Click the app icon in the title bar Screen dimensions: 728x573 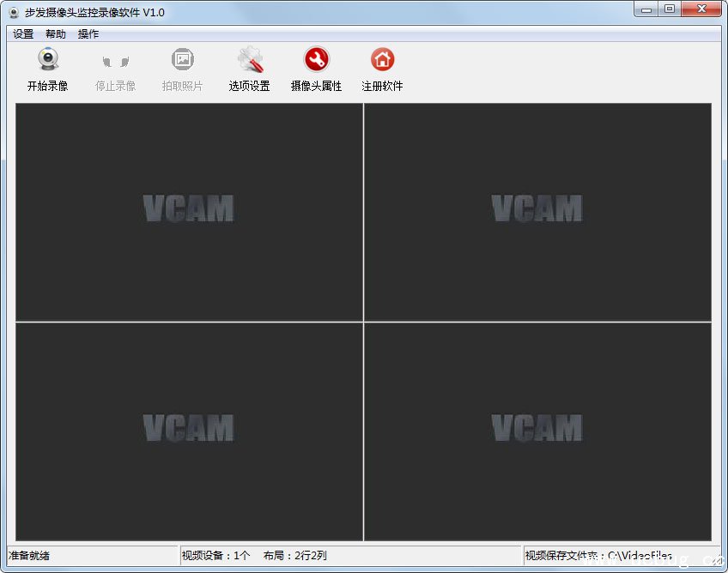tap(14, 13)
